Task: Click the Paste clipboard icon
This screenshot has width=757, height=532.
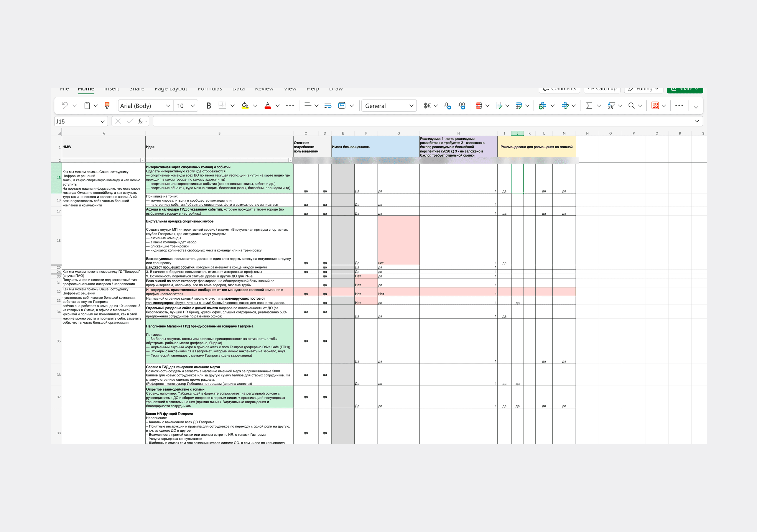Action: (87, 105)
